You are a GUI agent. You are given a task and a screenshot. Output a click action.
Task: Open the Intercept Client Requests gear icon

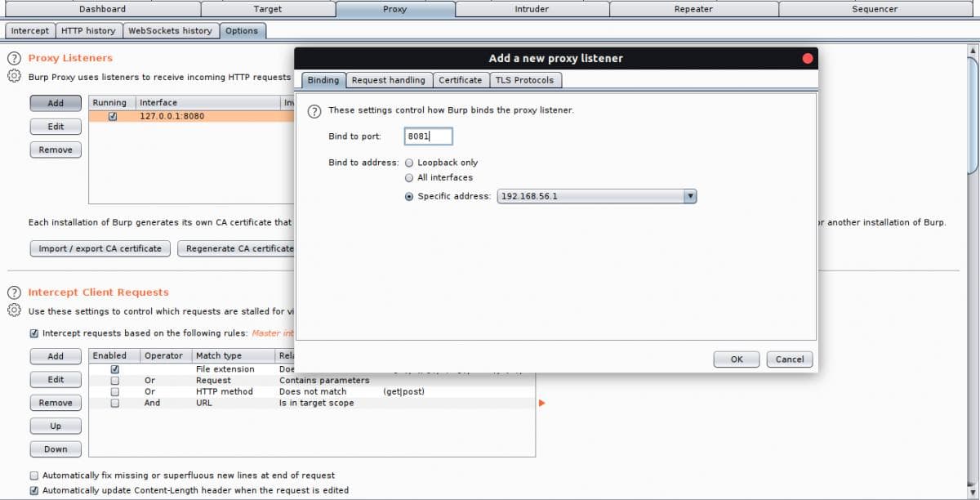pyautogui.click(x=14, y=310)
